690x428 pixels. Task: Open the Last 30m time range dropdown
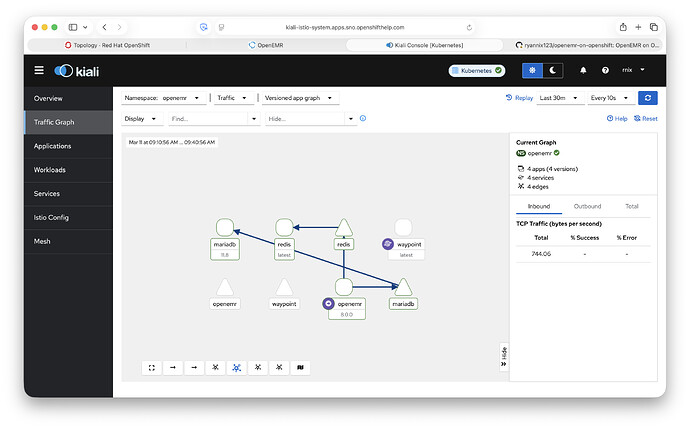pyautogui.click(x=562, y=98)
